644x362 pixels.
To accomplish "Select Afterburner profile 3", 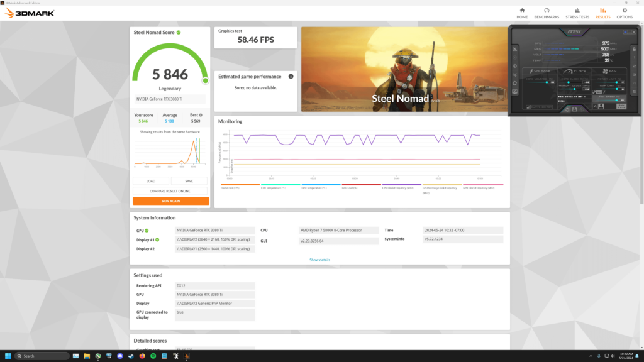I will click(x=635, y=75).
